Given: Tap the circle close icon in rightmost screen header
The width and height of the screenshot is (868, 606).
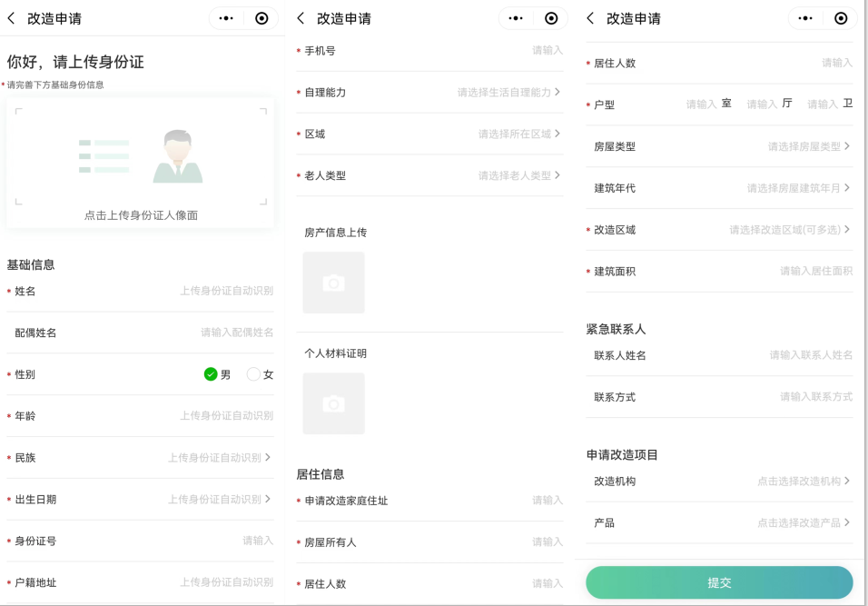Looking at the screenshot, I should pos(841,18).
